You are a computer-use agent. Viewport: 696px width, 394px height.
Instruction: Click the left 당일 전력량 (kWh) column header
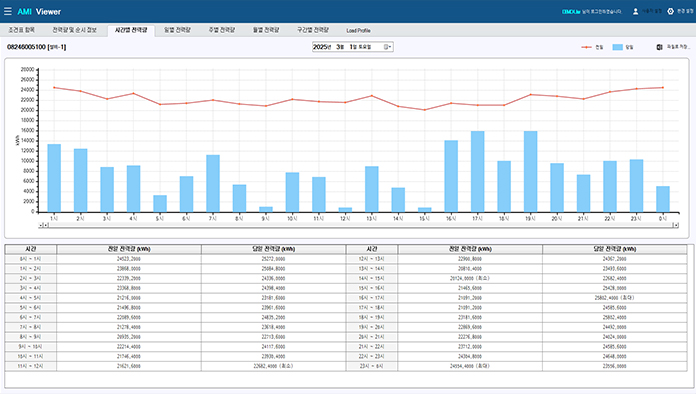pyautogui.click(x=273, y=249)
